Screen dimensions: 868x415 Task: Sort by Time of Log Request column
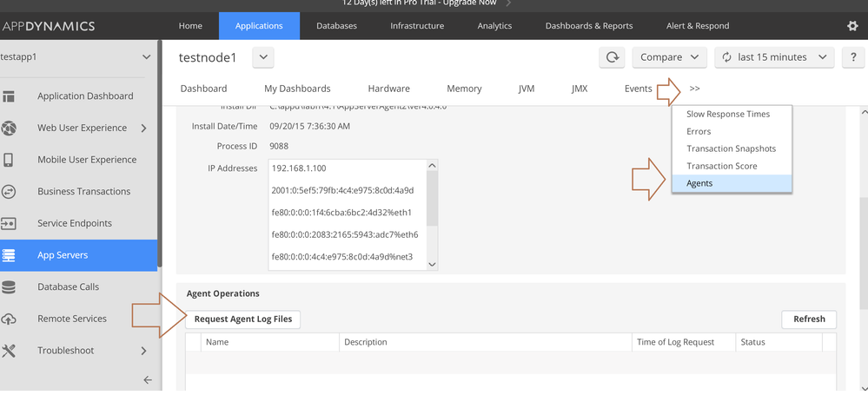point(684,342)
